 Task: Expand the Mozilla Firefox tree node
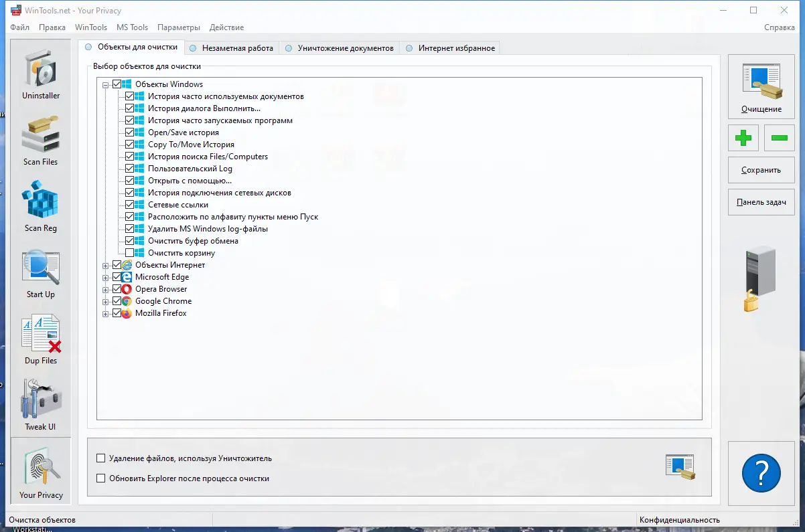[105, 314]
